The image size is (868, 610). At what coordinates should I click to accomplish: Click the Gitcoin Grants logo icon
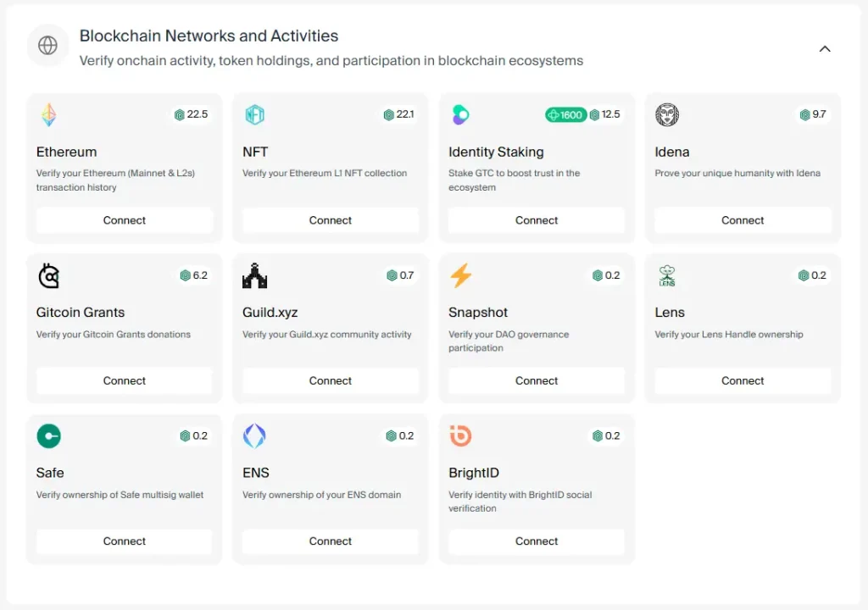coord(49,275)
